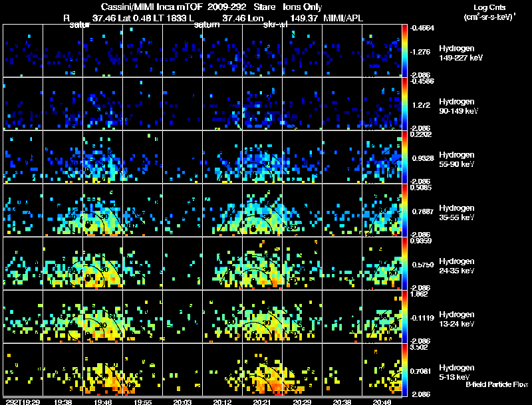Open the 35-55 keV image panel at 19:46
This screenshot has width=532, height=405.
(103, 210)
